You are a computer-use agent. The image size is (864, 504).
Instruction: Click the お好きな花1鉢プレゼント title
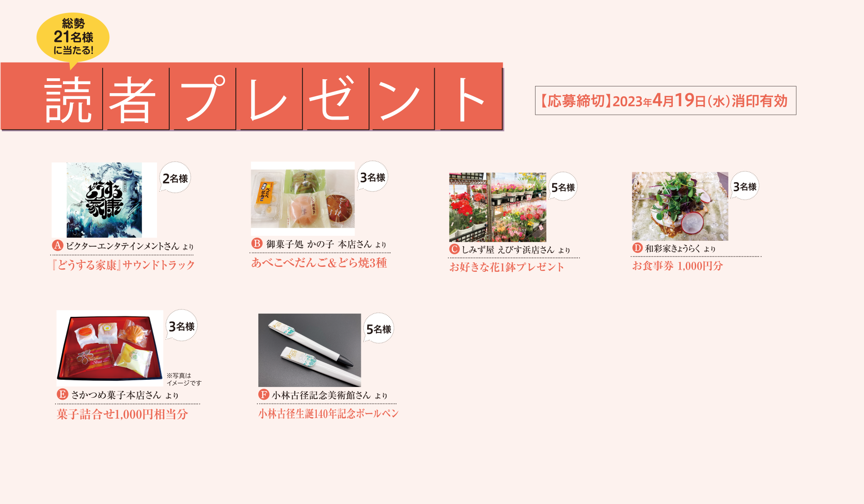(x=507, y=267)
